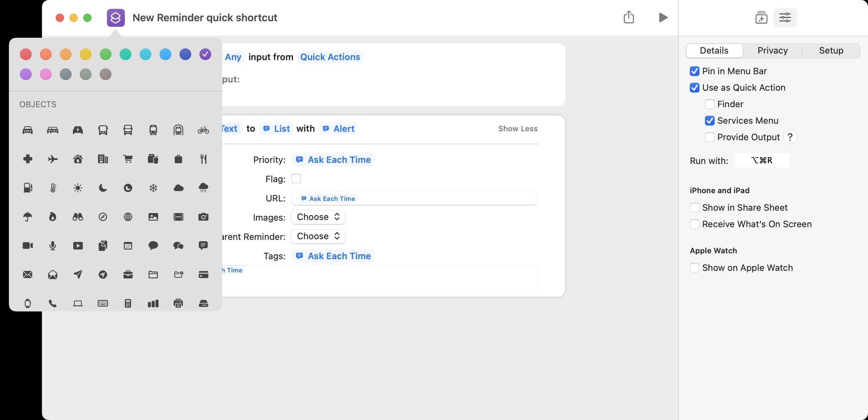868x420 pixels.
Task: Choose the bicycle icon from Objects
Action: (204, 130)
